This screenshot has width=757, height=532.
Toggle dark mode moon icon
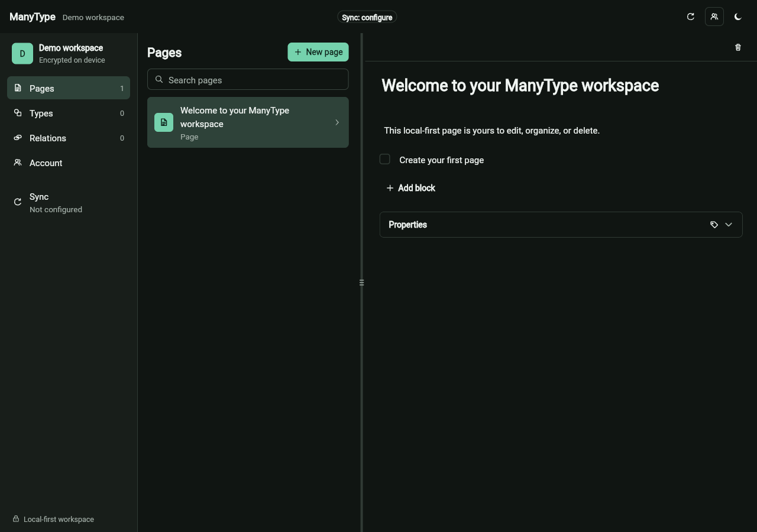pyautogui.click(x=738, y=17)
